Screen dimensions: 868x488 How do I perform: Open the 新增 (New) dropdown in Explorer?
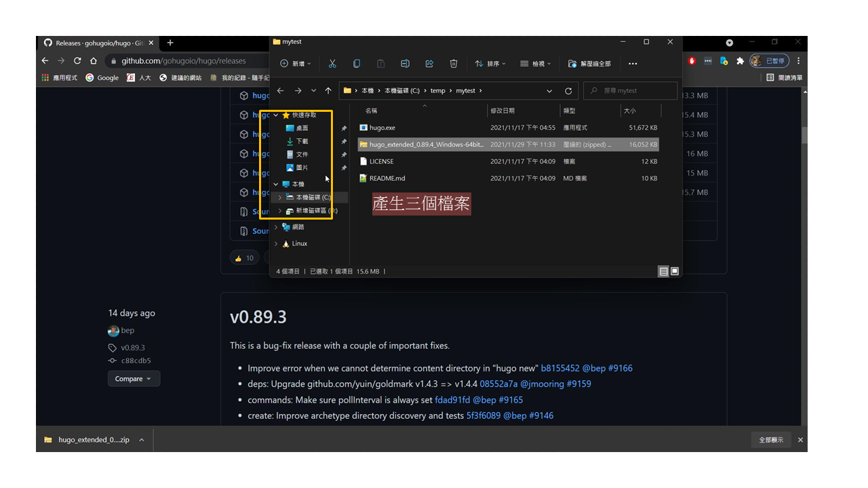tap(296, 64)
